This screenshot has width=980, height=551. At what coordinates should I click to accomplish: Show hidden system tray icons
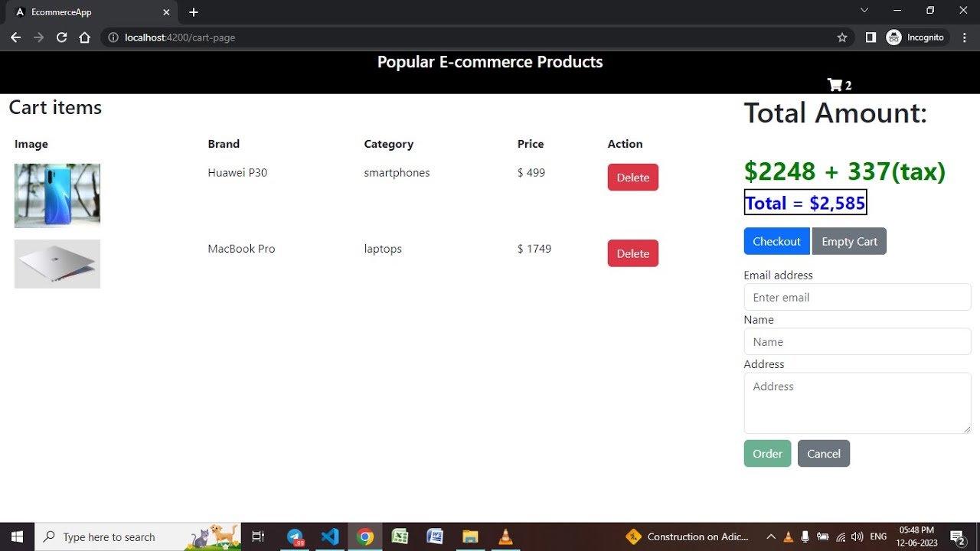pos(771,536)
